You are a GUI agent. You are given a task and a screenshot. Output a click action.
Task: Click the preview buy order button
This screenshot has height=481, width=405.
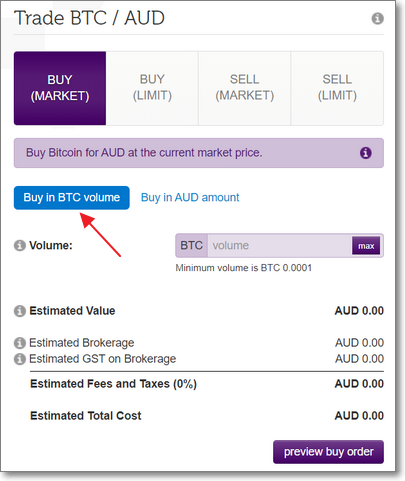click(328, 452)
